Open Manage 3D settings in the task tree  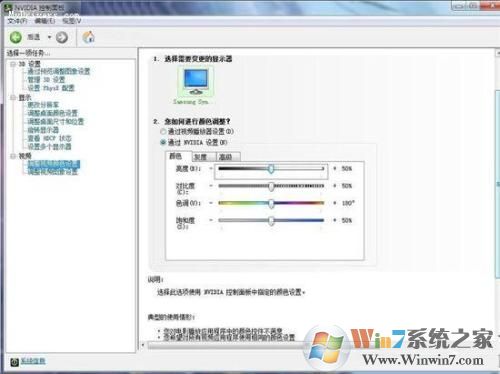(x=46, y=80)
